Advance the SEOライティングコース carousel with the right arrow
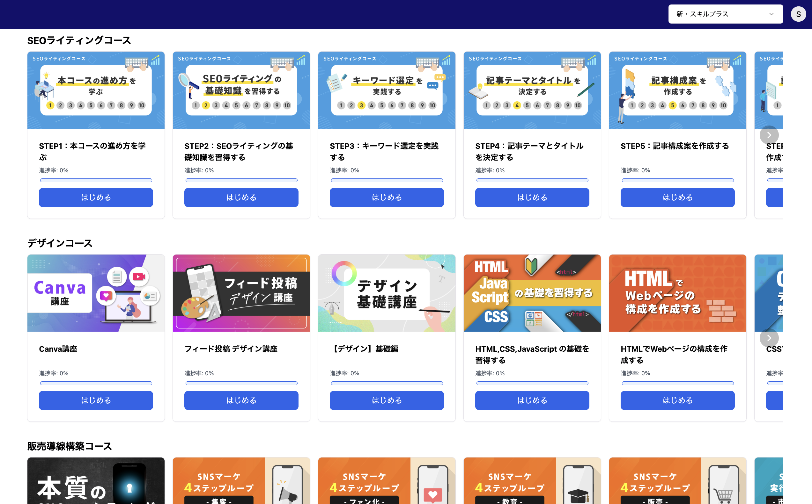Viewport: 812px width, 504px height. coord(769,135)
